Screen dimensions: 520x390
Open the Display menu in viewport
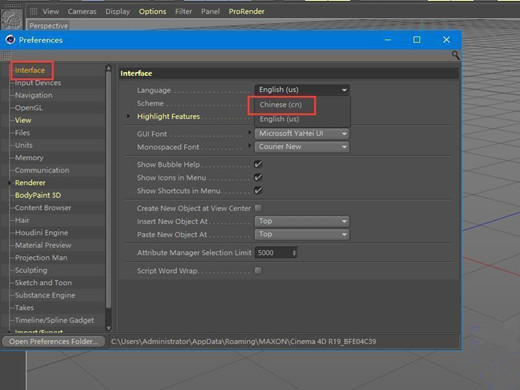tap(117, 12)
